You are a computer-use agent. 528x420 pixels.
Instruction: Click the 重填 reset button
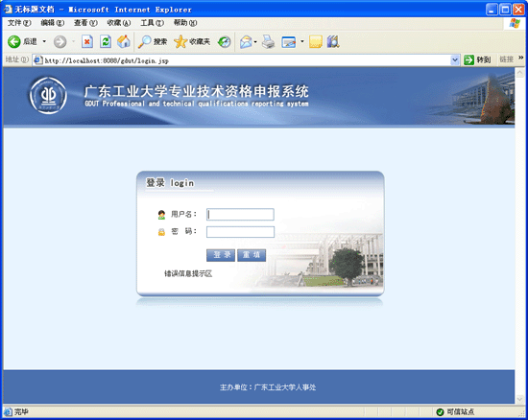pyautogui.click(x=252, y=255)
